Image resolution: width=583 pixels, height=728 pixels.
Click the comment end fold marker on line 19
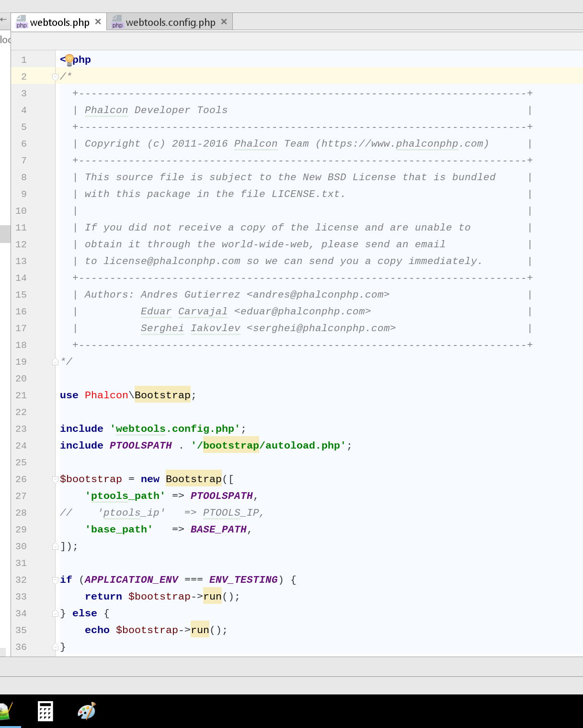pyautogui.click(x=55, y=362)
